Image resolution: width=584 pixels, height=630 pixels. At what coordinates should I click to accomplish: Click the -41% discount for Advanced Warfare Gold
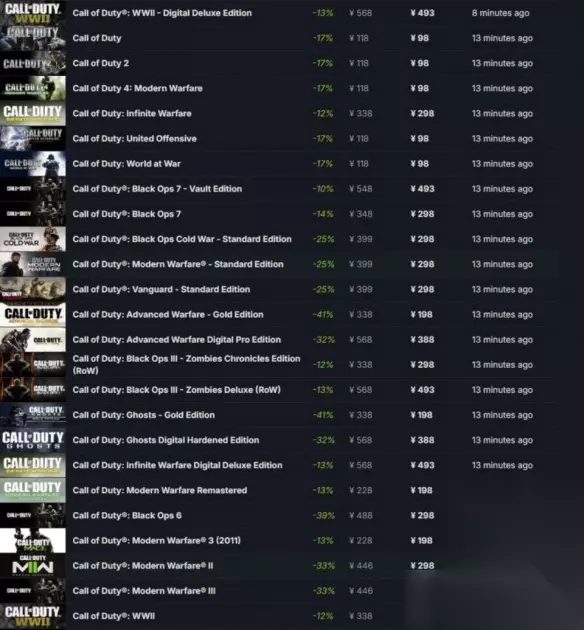323,314
